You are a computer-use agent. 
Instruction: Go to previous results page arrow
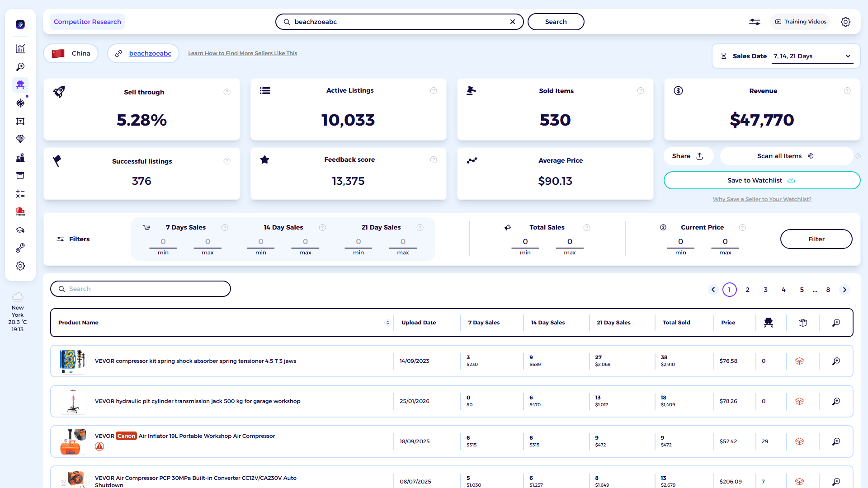click(x=713, y=290)
